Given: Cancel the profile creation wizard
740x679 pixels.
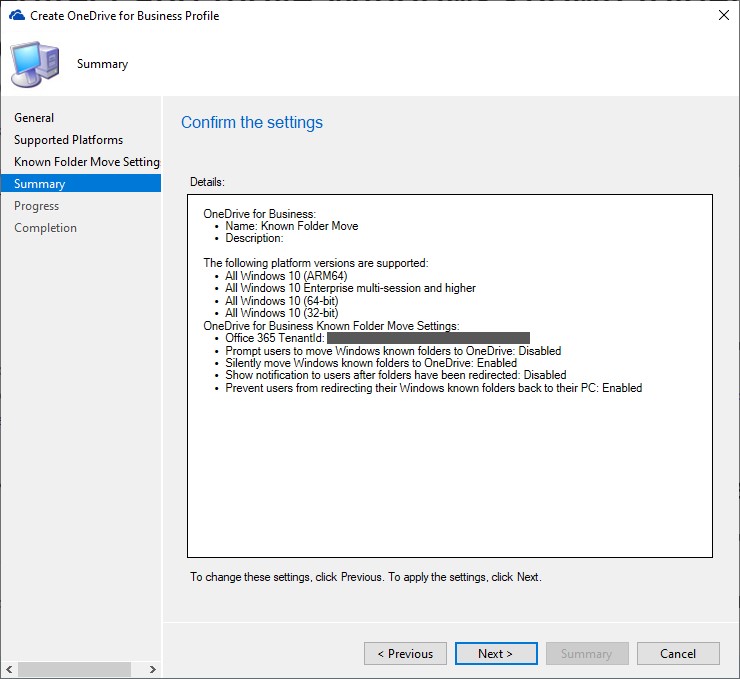Looking at the screenshot, I should tap(678, 654).
